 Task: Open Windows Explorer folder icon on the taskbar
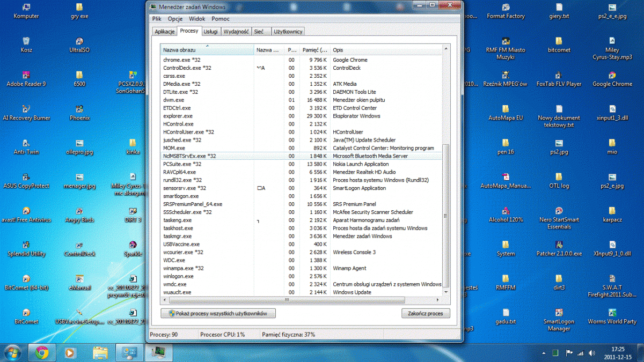(100, 352)
